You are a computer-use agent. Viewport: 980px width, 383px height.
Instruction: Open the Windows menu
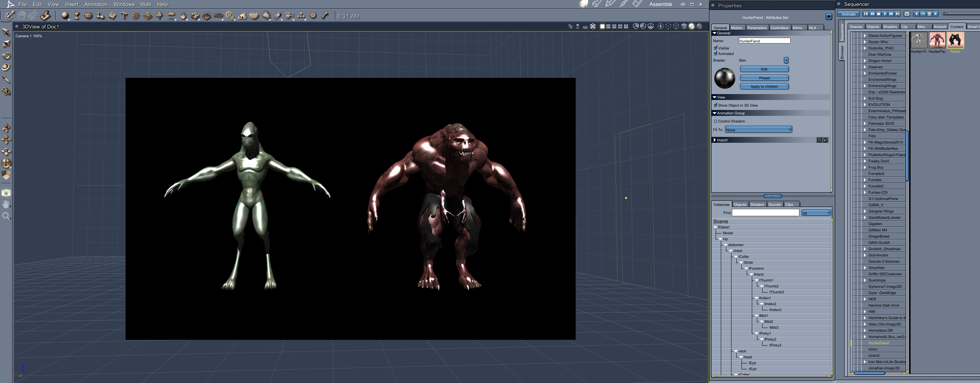(x=124, y=4)
